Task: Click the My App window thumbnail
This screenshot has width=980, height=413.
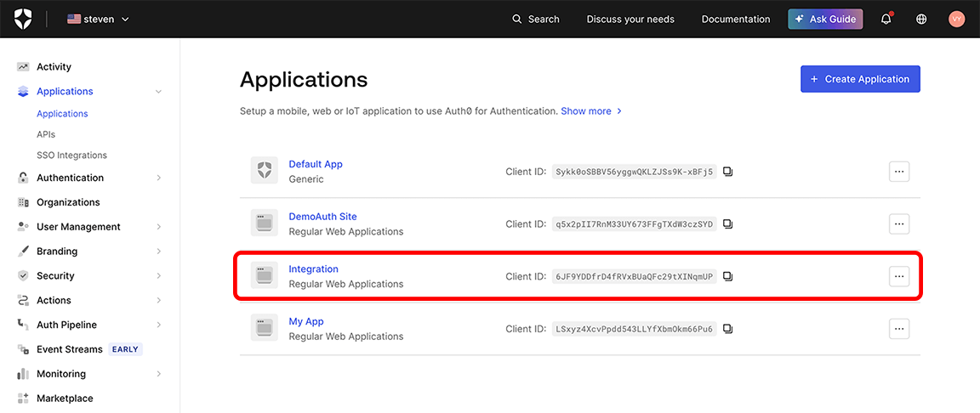Action: (265, 327)
